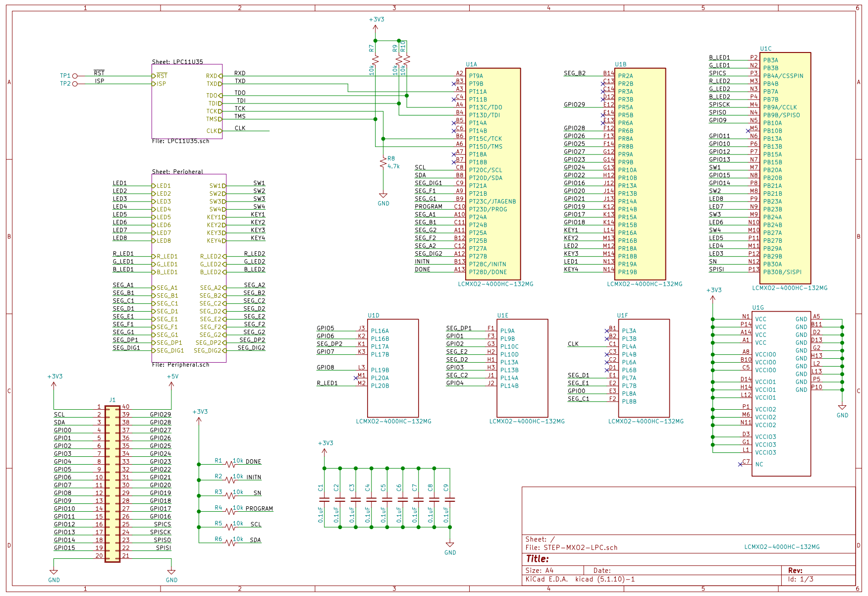Click 'Size: A4' in the title block
Screen dimensions: 868x596
[x=539, y=570]
